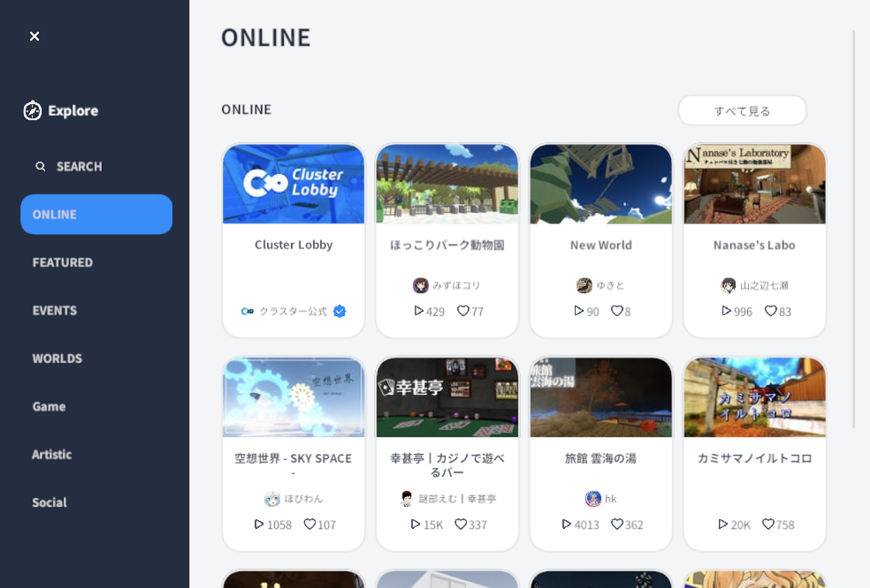Open the ほっこりパーク動物園 thumbnail

tap(447, 184)
